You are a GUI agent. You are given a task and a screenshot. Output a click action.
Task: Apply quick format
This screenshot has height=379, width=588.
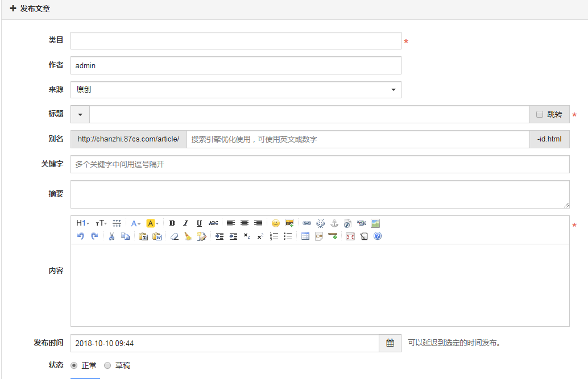pyautogui.click(x=202, y=236)
